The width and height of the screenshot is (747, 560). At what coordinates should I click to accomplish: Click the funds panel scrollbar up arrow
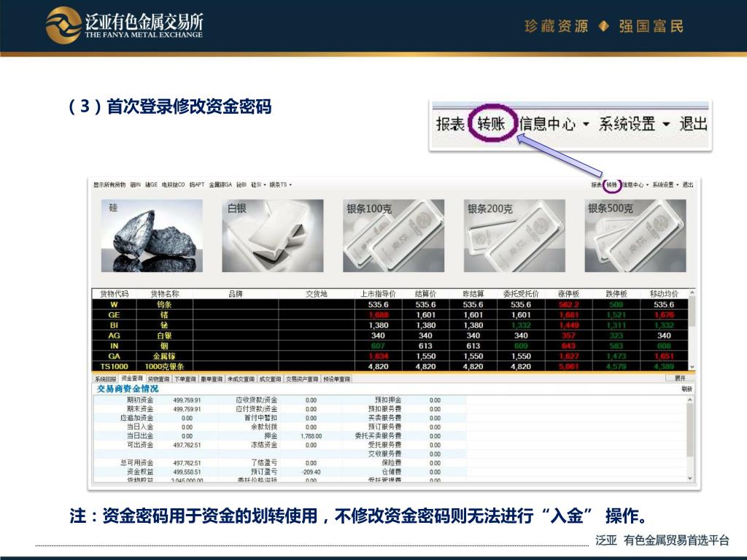690,400
